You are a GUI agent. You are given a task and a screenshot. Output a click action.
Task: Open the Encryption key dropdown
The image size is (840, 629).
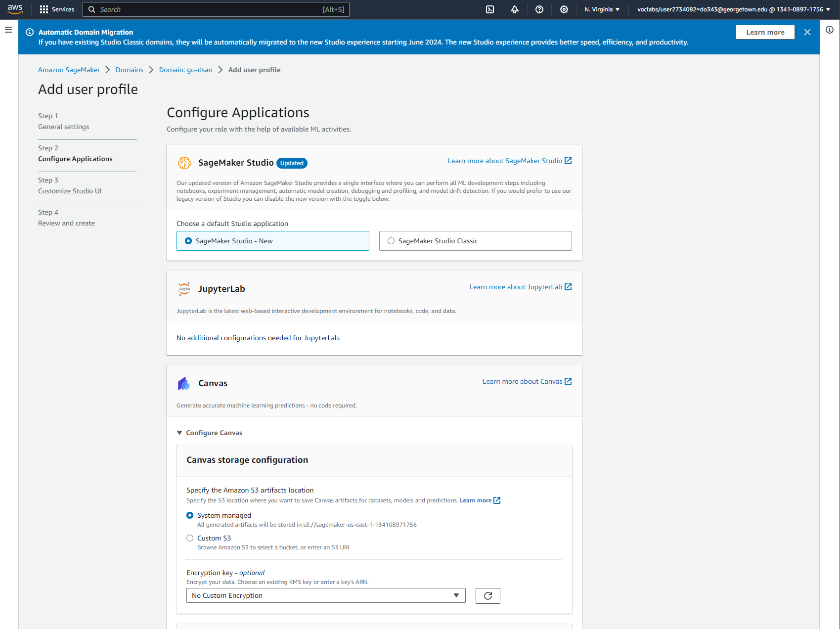326,595
